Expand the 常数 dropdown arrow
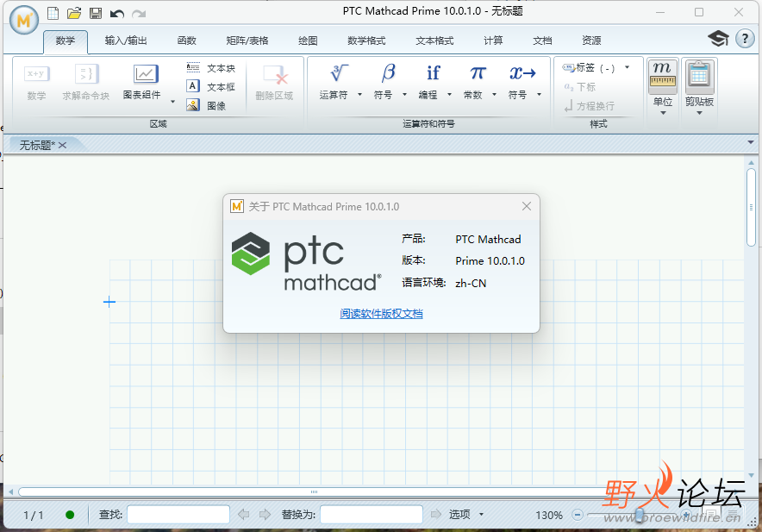 click(x=494, y=94)
